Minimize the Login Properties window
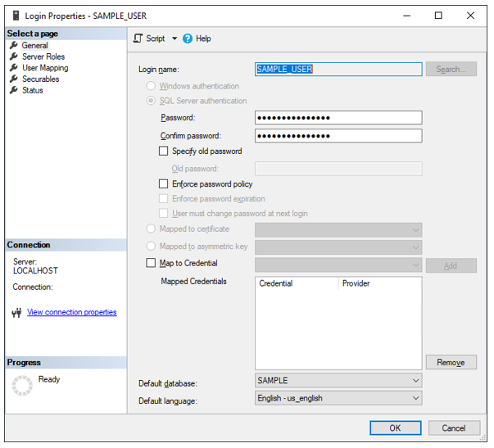The height and width of the screenshot is (448, 494). click(407, 15)
